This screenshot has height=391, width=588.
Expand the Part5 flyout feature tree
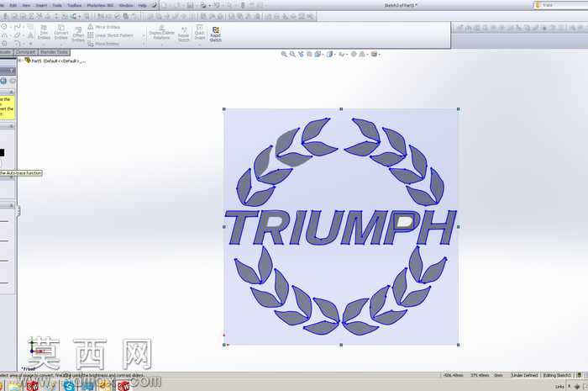click(20, 61)
